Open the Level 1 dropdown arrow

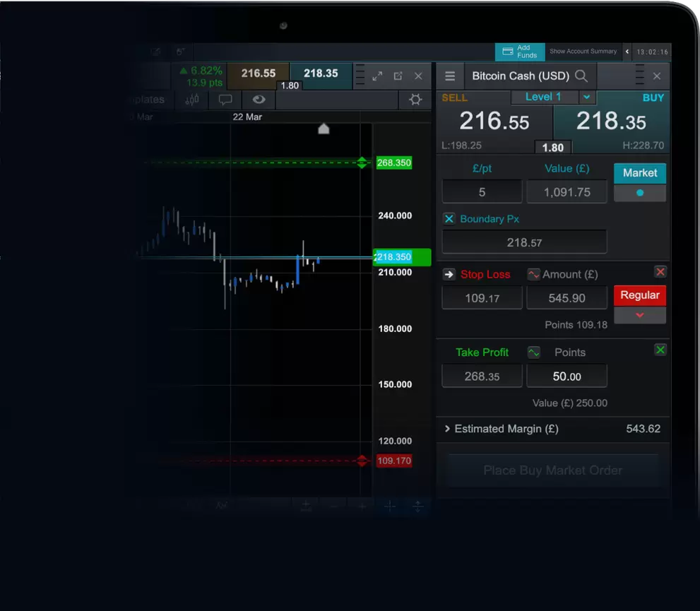tap(586, 97)
